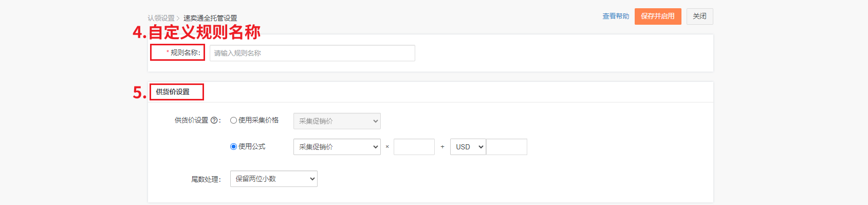This screenshot has height=205, width=868.
Task: Open the 查看帮助 help link
Action: tap(616, 16)
